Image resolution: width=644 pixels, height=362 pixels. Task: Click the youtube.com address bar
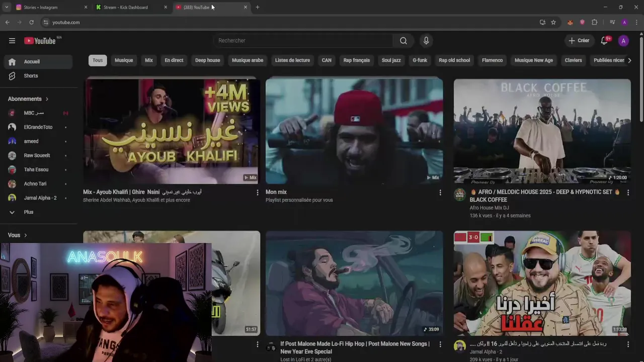pos(289,22)
